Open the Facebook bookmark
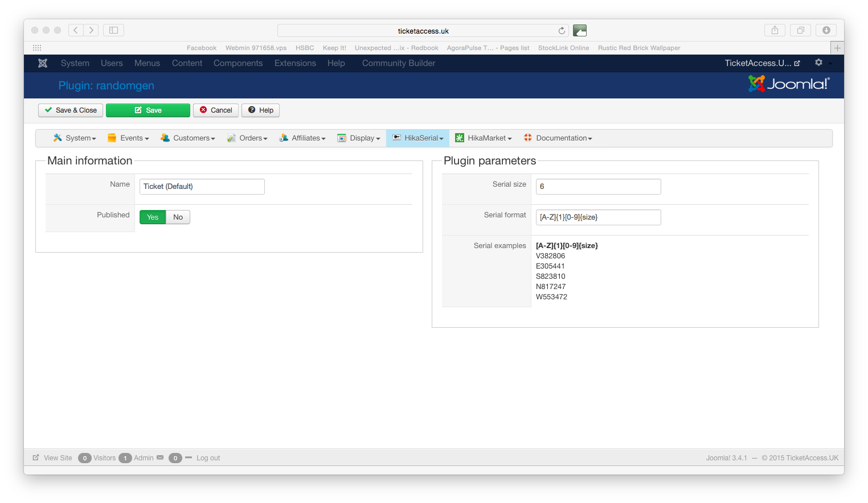The image size is (868, 503). 202,48
